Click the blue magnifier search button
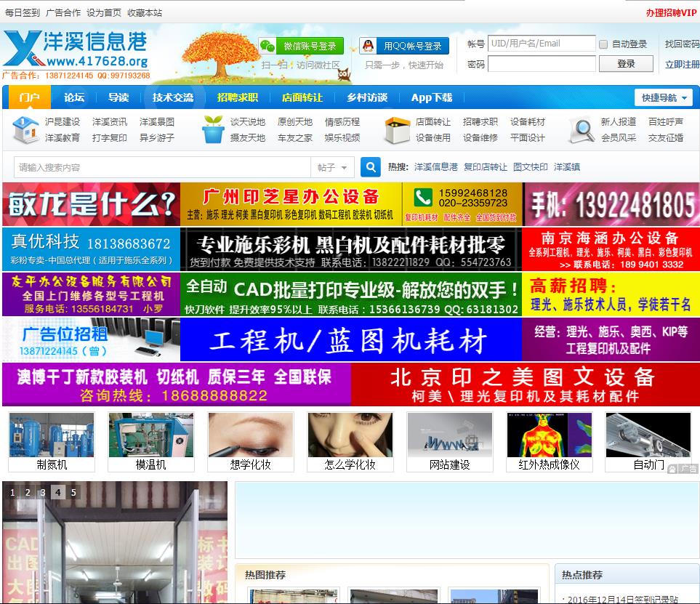Viewport: 700px width, 604px height. 371,167
